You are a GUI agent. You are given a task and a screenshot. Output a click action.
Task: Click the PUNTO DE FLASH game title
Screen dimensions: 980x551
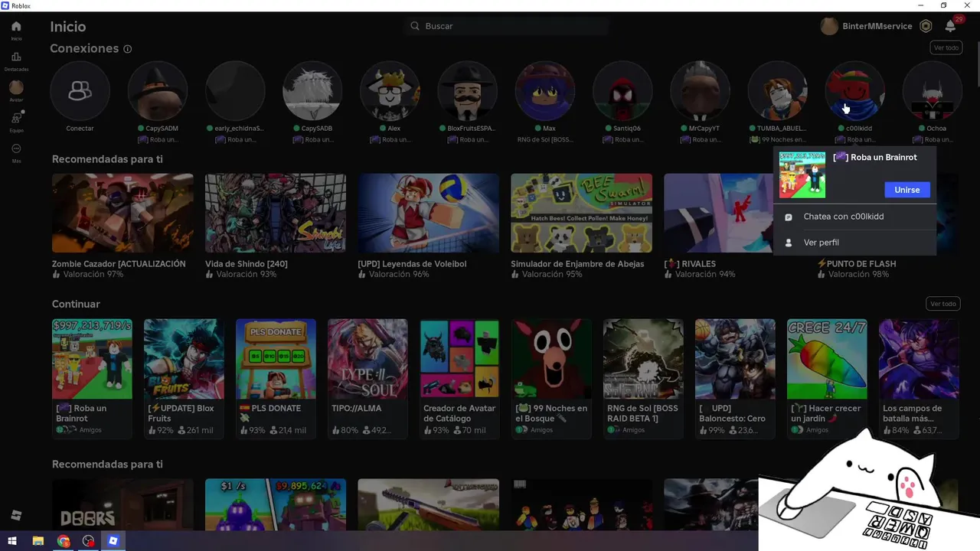pyautogui.click(x=857, y=264)
